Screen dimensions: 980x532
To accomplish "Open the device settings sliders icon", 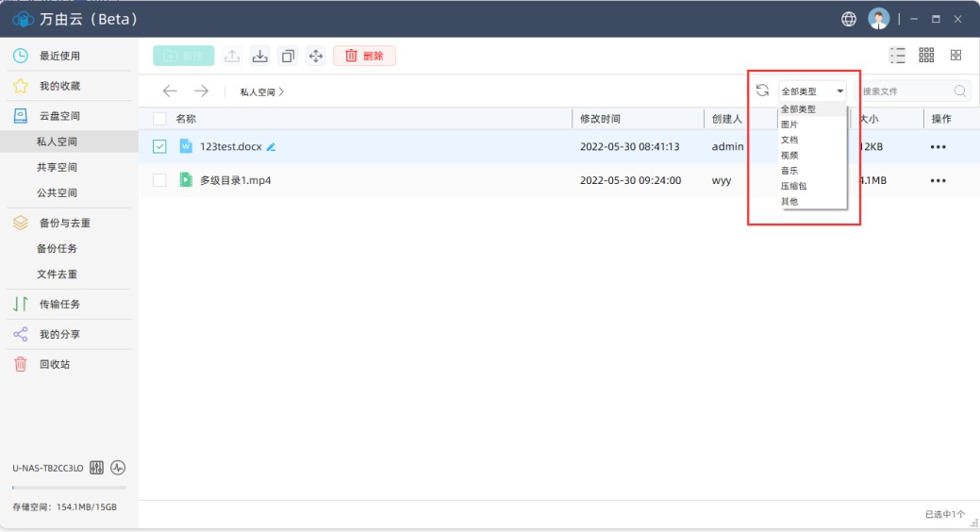I will click(96, 468).
